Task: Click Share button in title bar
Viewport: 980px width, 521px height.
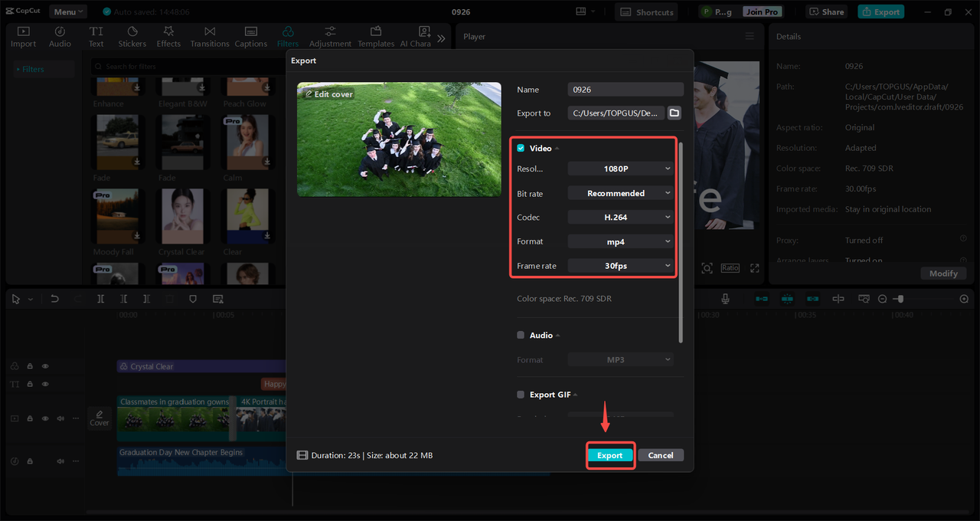Action: pyautogui.click(x=827, y=11)
